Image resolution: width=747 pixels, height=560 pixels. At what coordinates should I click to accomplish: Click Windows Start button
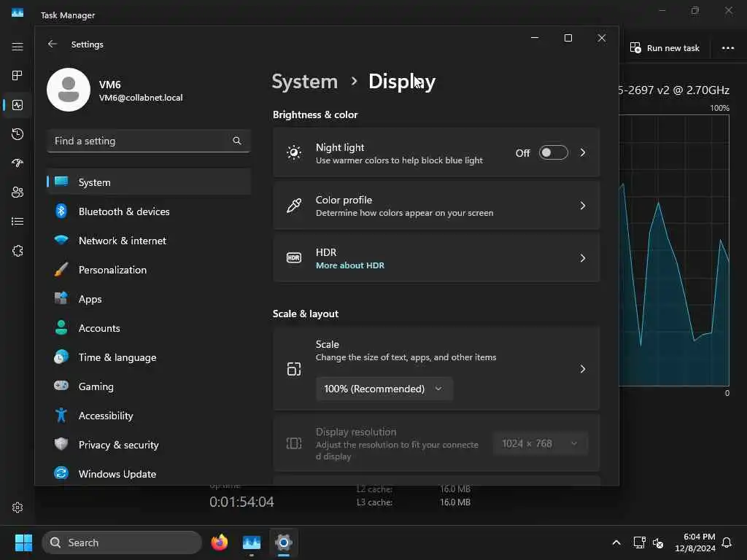[23, 542]
